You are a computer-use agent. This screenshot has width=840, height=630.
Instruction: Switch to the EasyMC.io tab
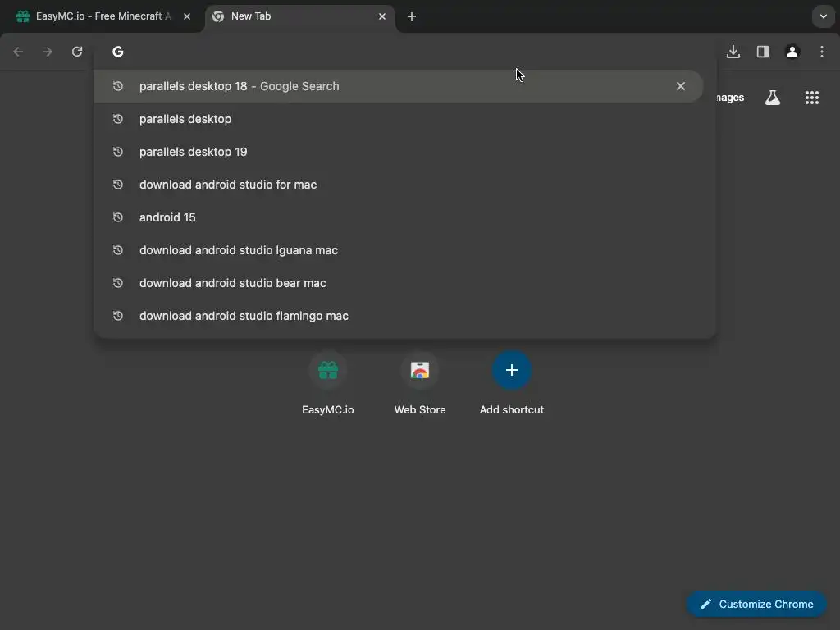point(103,16)
